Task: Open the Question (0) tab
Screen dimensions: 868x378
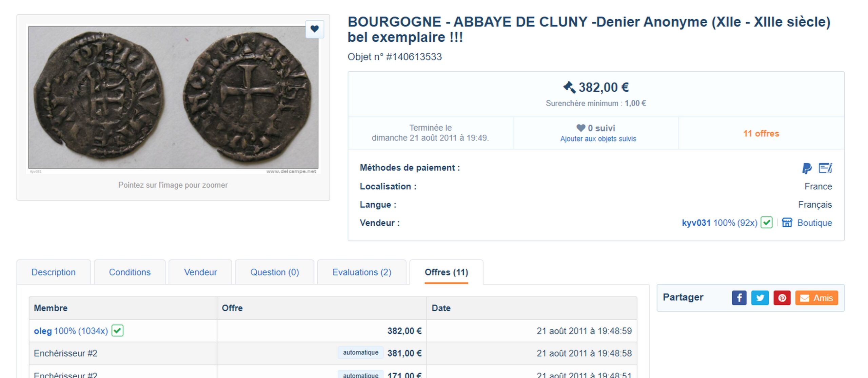Action: (274, 272)
